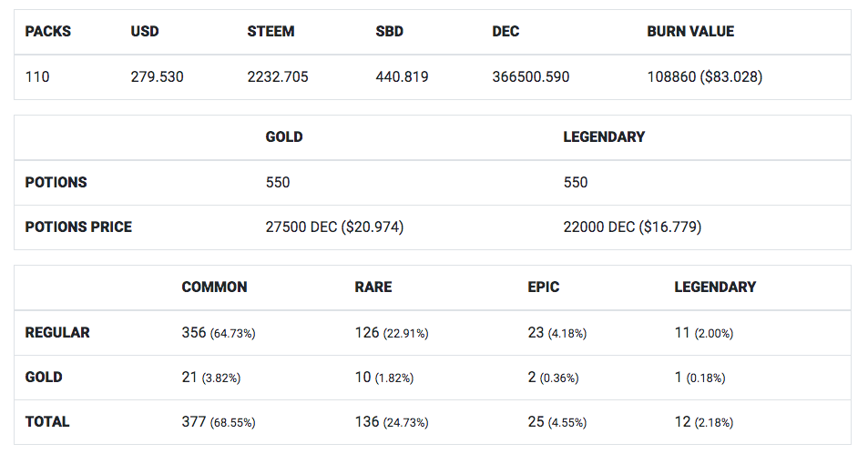868x454 pixels.
Task: Click the BURN VALUE column header
Action: tap(690, 32)
